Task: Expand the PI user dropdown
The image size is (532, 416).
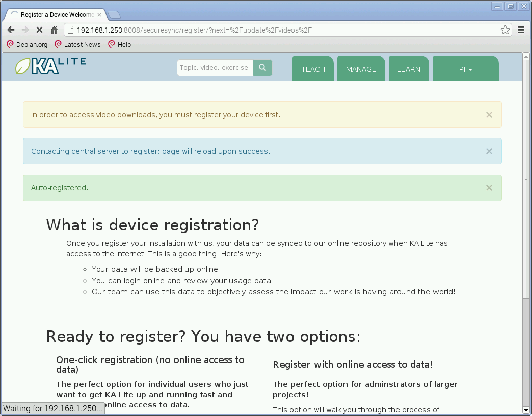Action: 465,69
